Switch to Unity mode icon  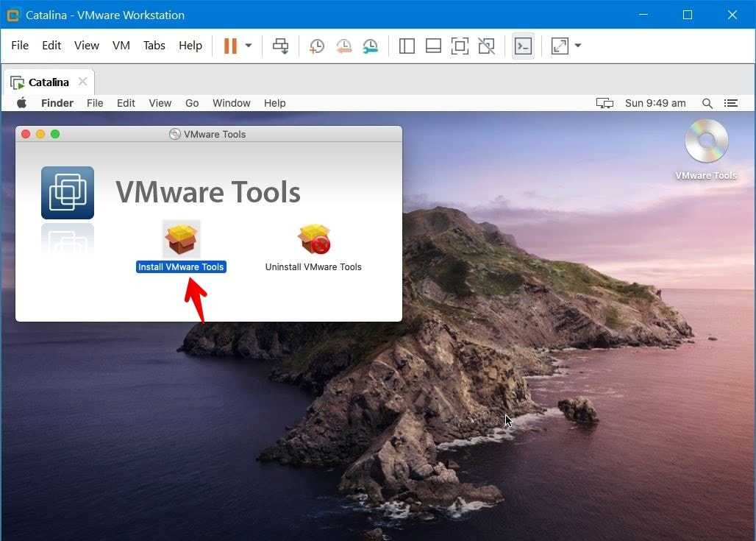coord(487,46)
